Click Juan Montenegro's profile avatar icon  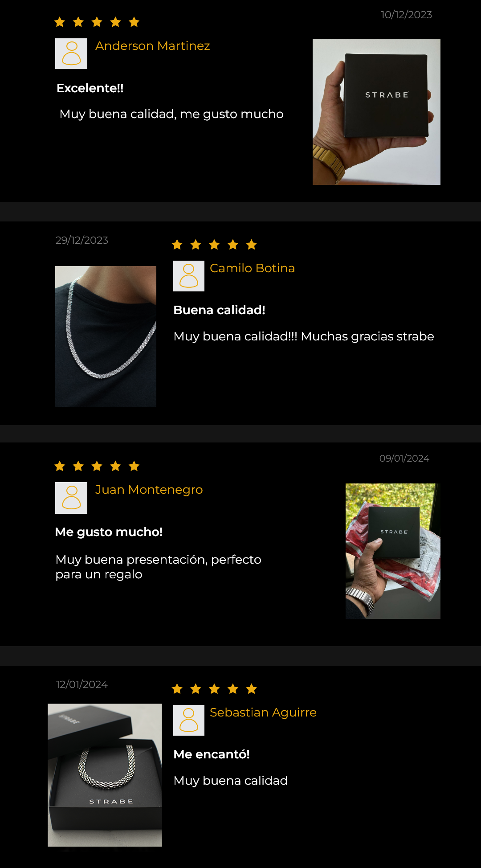point(71,498)
